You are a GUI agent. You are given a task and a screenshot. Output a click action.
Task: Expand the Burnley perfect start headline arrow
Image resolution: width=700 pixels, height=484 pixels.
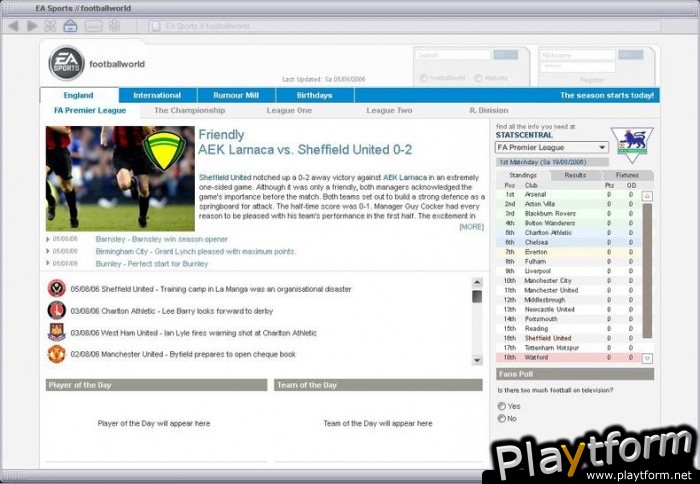[48, 263]
